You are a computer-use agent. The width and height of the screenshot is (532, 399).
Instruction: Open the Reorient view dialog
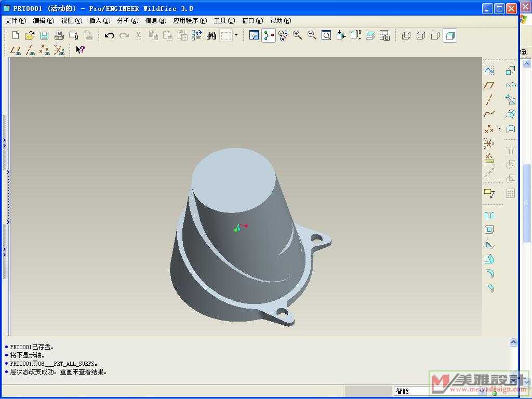click(x=341, y=35)
